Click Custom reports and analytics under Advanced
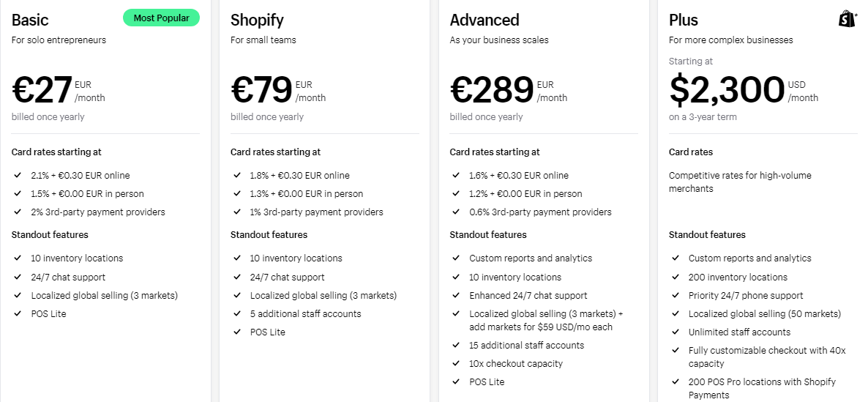 pyautogui.click(x=531, y=258)
